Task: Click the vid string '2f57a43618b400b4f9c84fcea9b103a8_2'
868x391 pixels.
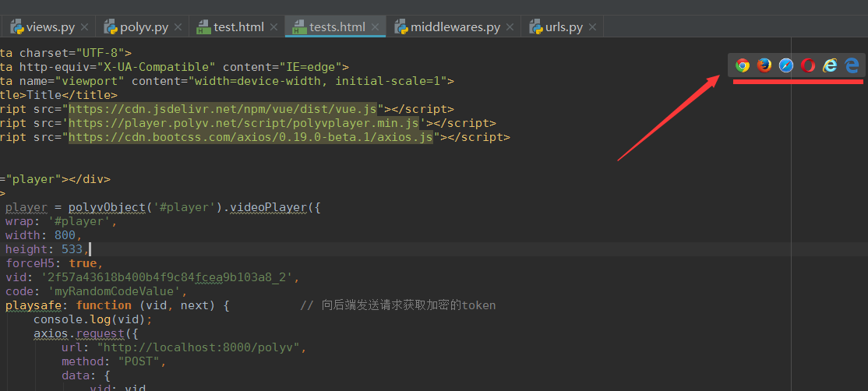Action: coord(168,277)
